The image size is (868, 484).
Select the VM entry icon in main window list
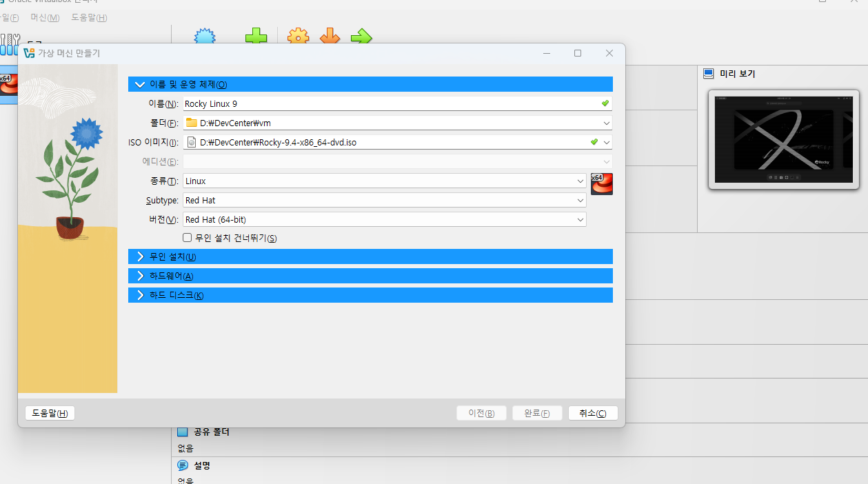[x=8, y=84]
